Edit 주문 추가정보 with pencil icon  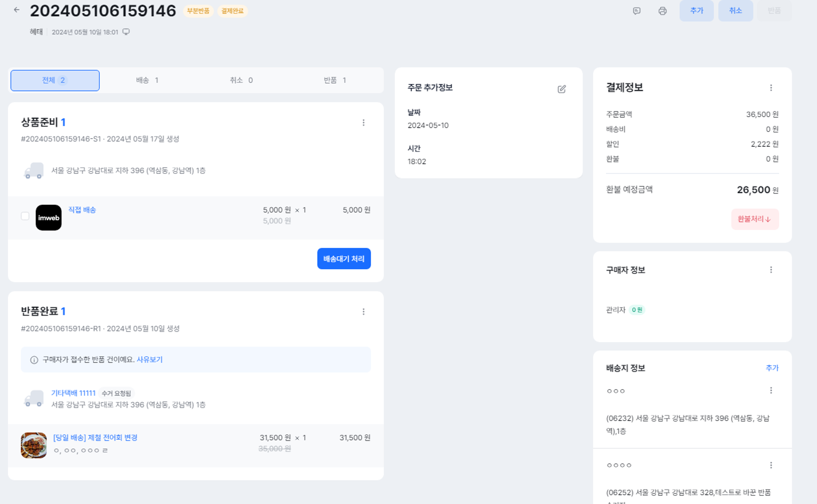[562, 89]
